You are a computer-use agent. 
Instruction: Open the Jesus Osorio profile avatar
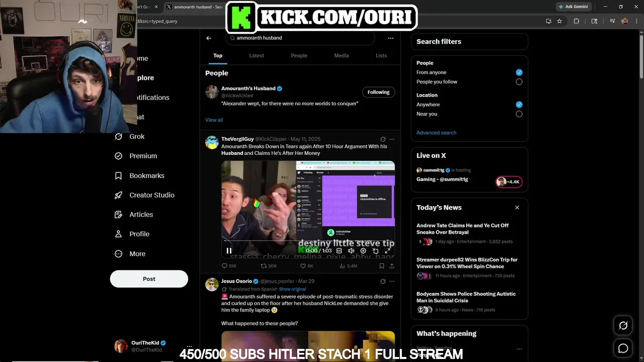point(212,285)
